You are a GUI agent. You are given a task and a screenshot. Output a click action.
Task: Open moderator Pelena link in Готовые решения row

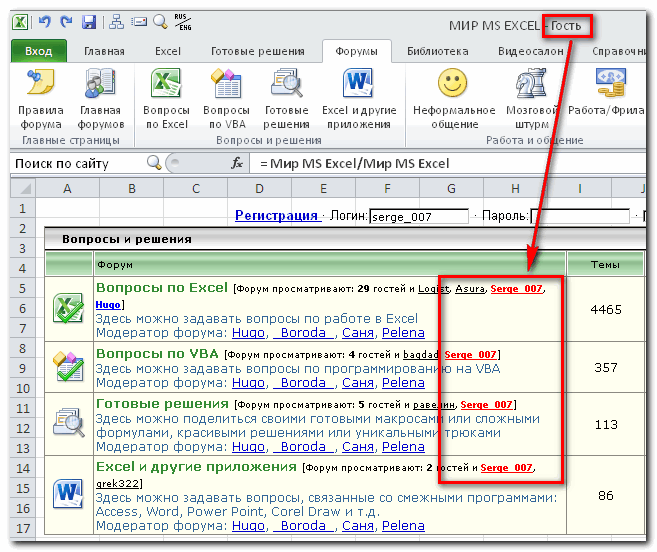pyautogui.click(x=403, y=447)
